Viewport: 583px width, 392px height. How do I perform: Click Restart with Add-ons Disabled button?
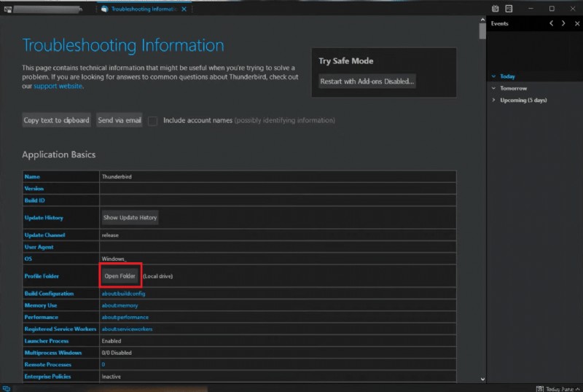(367, 82)
